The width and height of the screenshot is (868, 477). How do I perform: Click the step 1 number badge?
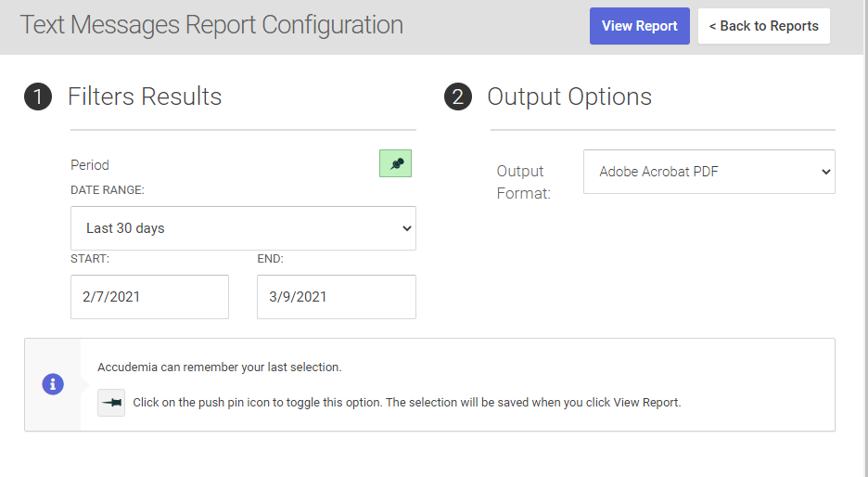(x=38, y=97)
